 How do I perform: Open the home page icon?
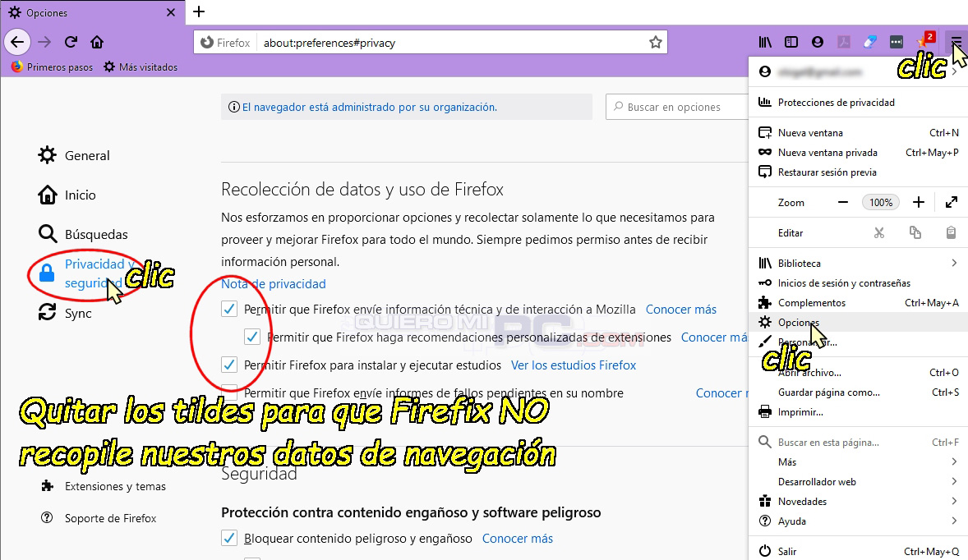(97, 42)
